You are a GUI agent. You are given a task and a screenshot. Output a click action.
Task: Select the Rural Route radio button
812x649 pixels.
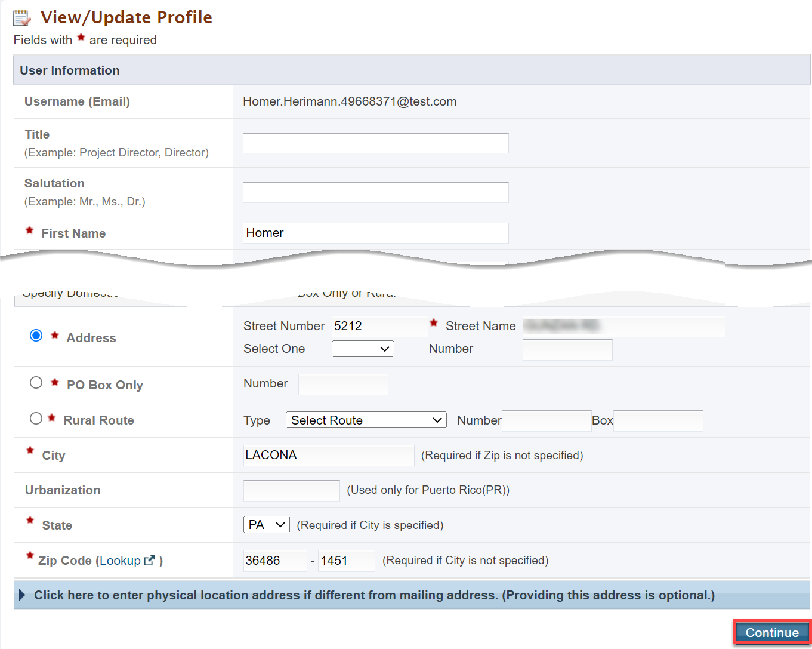pos(36,419)
